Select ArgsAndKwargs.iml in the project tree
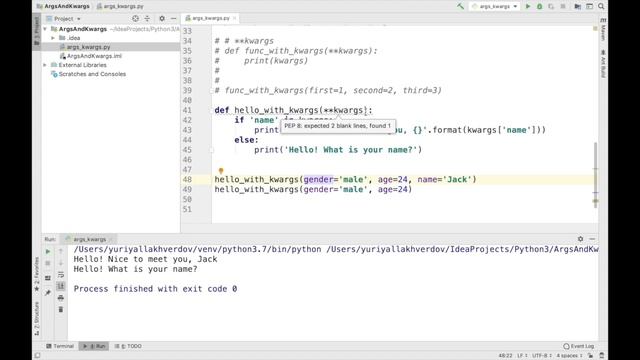 tap(110, 56)
